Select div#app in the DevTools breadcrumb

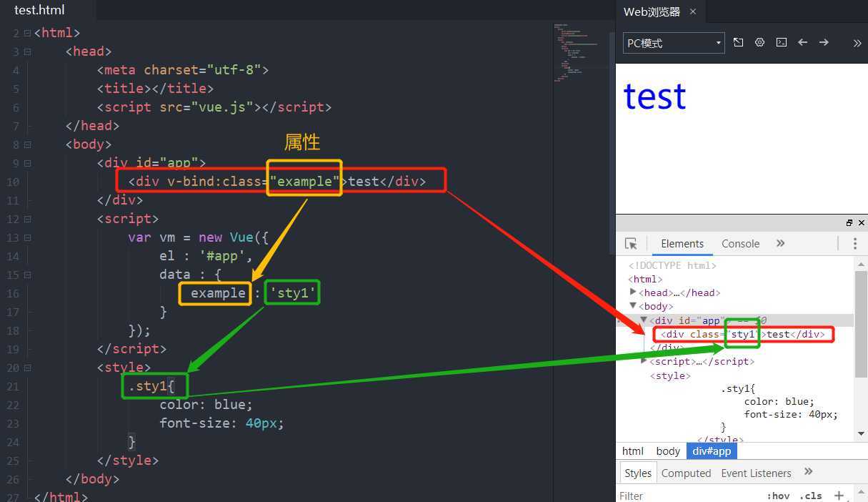[x=712, y=451]
